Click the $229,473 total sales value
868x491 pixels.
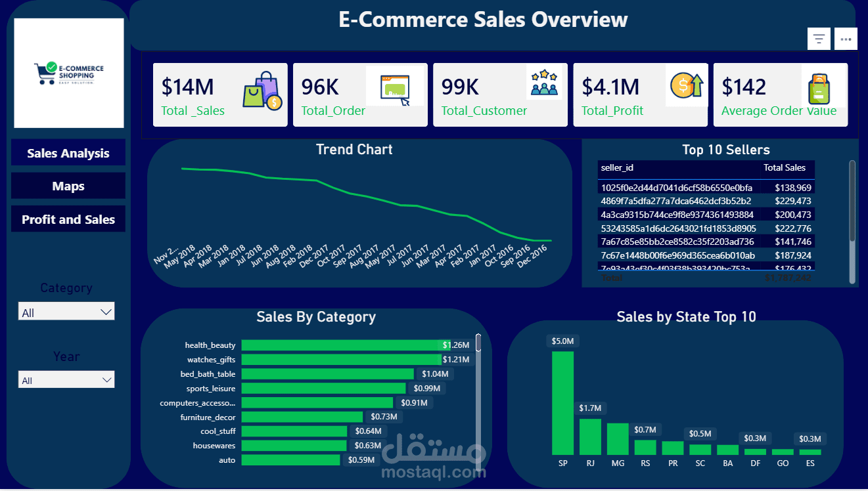tap(792, 201)
